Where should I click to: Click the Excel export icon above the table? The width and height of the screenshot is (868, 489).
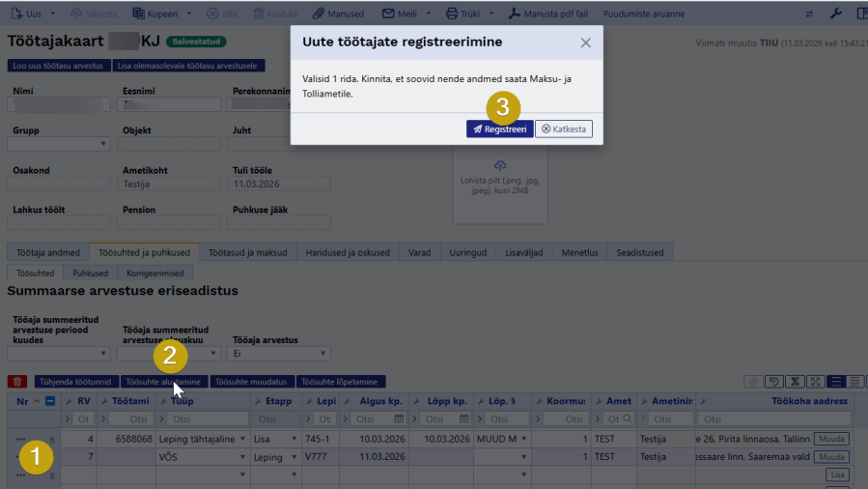(x=793, y=382)
